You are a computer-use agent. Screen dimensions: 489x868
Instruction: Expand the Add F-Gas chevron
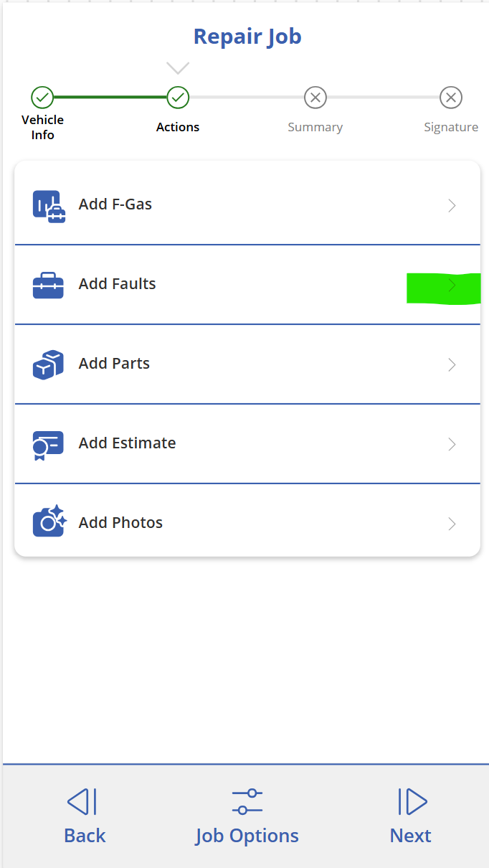[x=452, y=206]
